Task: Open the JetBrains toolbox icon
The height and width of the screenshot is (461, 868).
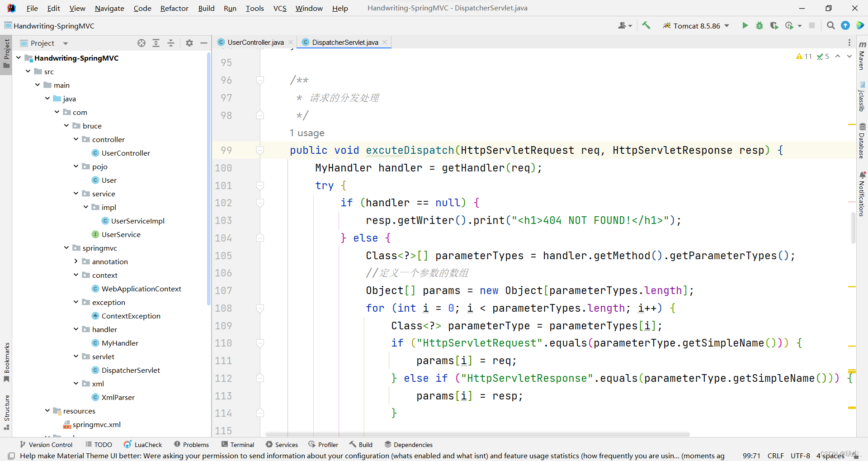Action: pyautogui.click(x=860, y=26)
